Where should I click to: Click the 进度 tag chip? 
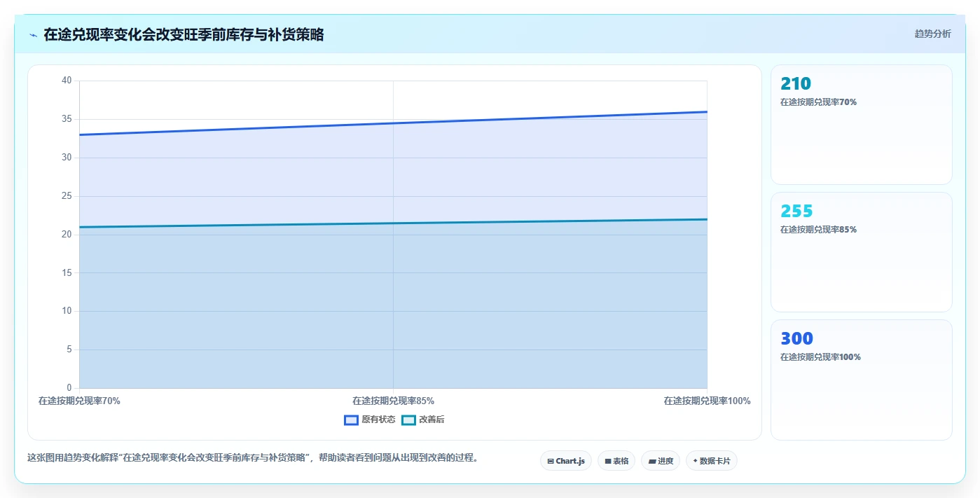[661, 461]
